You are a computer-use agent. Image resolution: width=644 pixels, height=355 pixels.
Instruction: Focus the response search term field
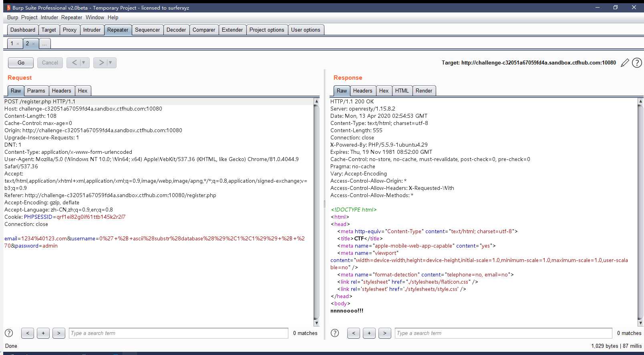coord(503,333)
